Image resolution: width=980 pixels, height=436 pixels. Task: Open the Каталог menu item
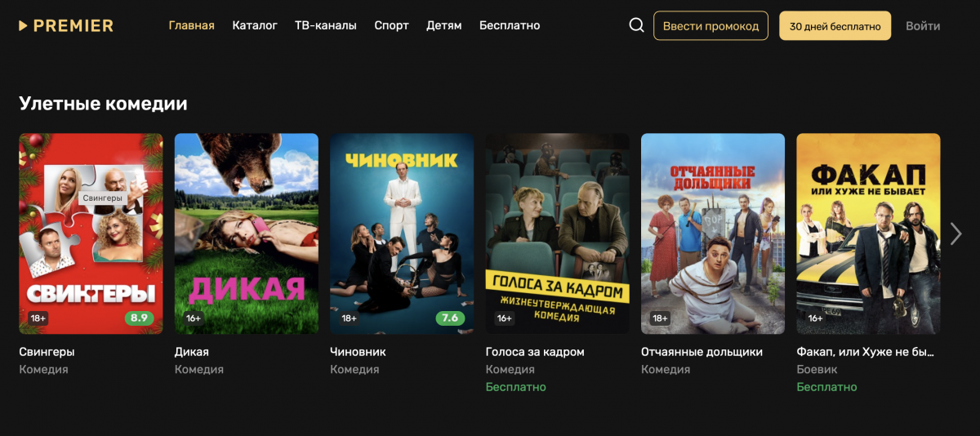pyautogui.click(x=255, y=25)
